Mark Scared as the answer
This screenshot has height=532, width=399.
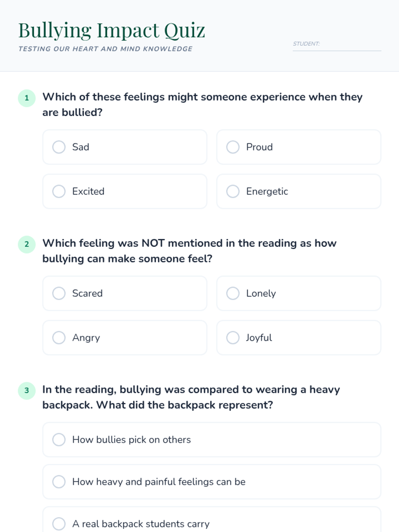pos(59,293)
